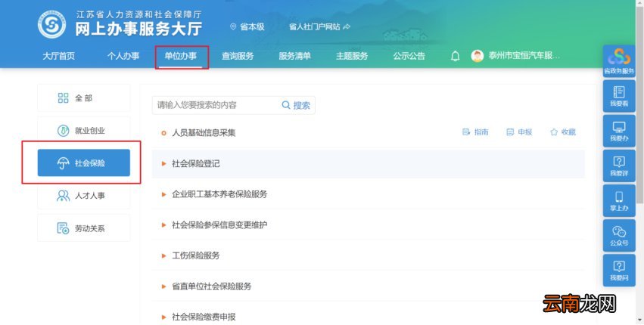Select the 就业创业 category label
The image size is (644, 325).
pos(90,131)
